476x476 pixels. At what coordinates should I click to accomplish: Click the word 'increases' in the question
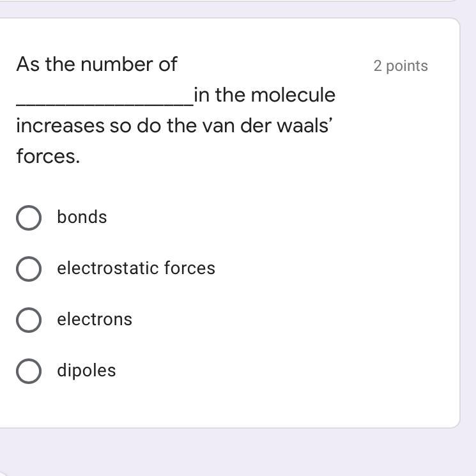(60, 126)
